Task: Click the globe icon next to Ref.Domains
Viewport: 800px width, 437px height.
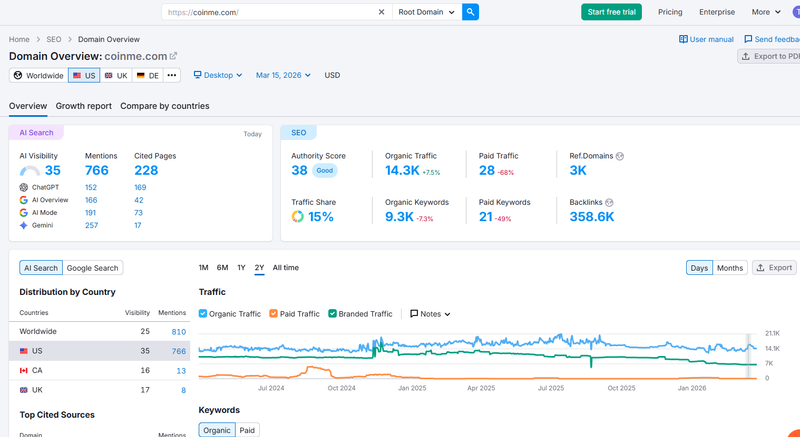Action: [620, 156]
